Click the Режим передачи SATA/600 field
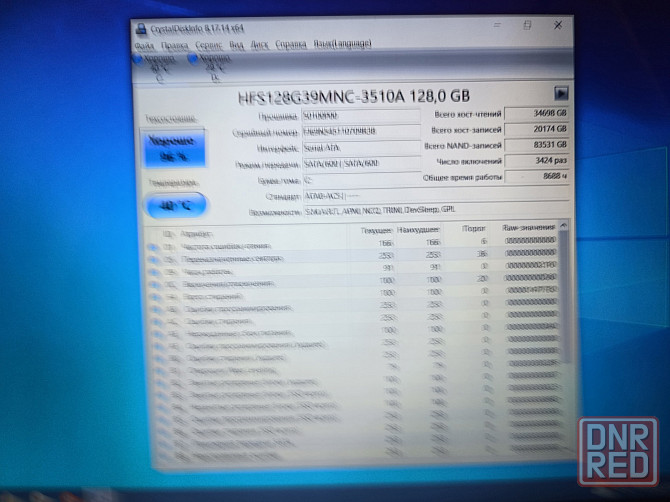Screen dimensions: 670x502 point(361,164)
